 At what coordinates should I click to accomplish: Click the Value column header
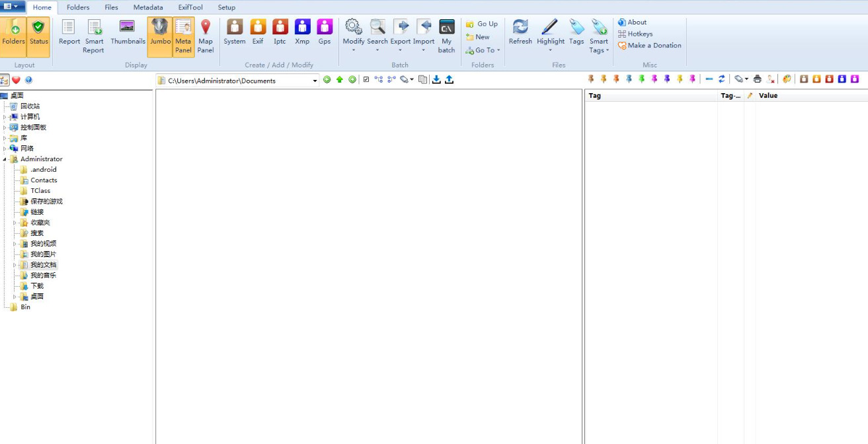pos(768,96)
